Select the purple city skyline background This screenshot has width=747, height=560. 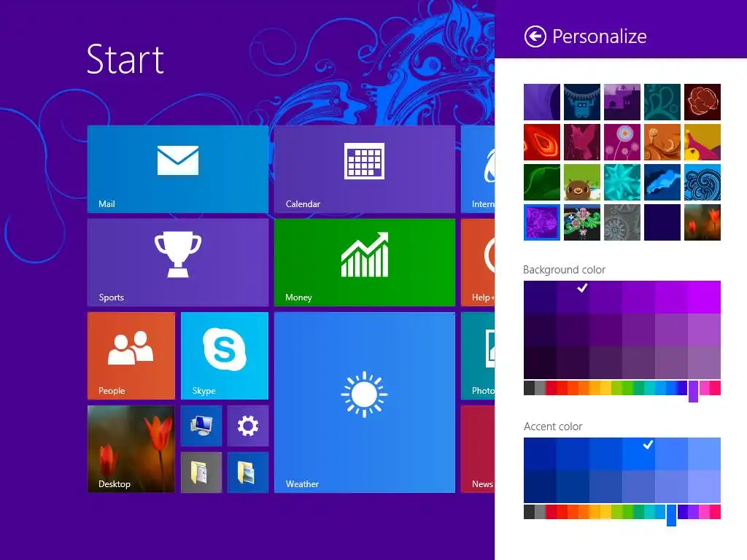coord(622,102)
